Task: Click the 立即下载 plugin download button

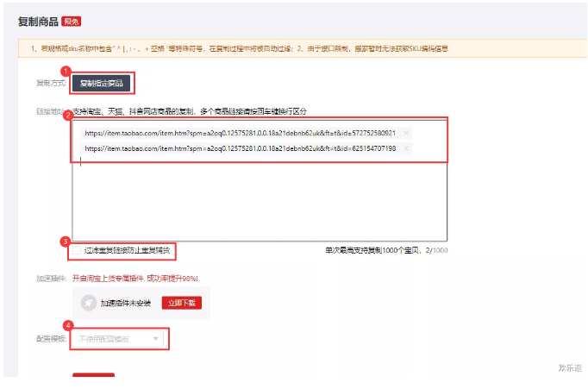Action: 182,303
